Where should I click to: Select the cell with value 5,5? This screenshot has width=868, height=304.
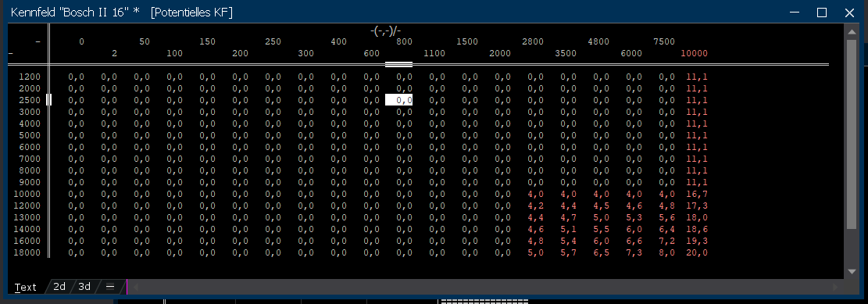[601, 229]
